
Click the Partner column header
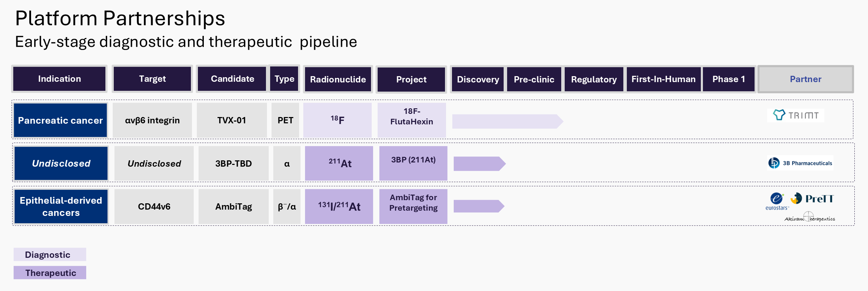point(806,79)
